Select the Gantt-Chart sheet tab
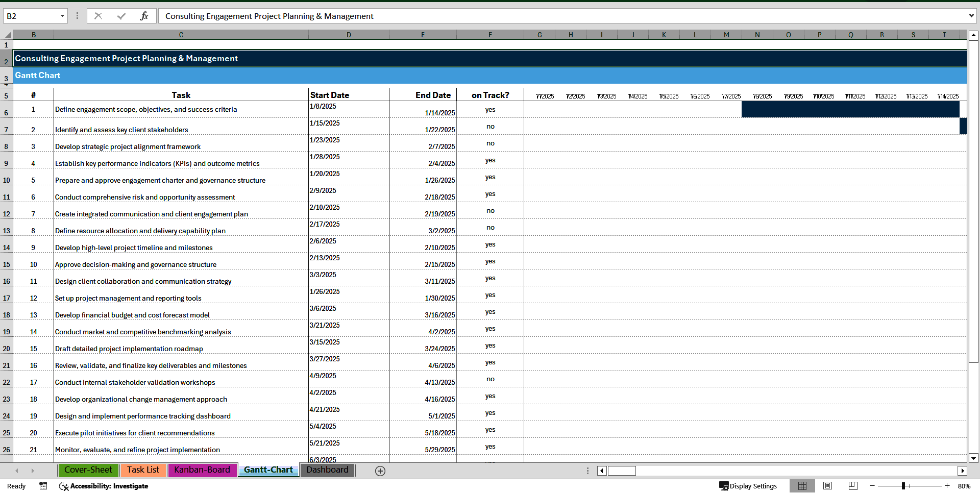Image resolution: width=980 pixels, height=493 pixels. pos(268,470)
